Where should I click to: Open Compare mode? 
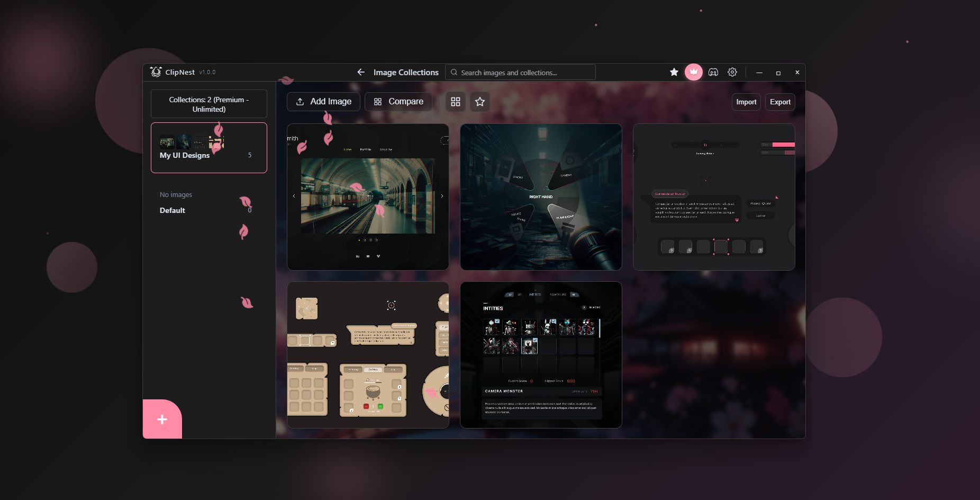(398, 101)
